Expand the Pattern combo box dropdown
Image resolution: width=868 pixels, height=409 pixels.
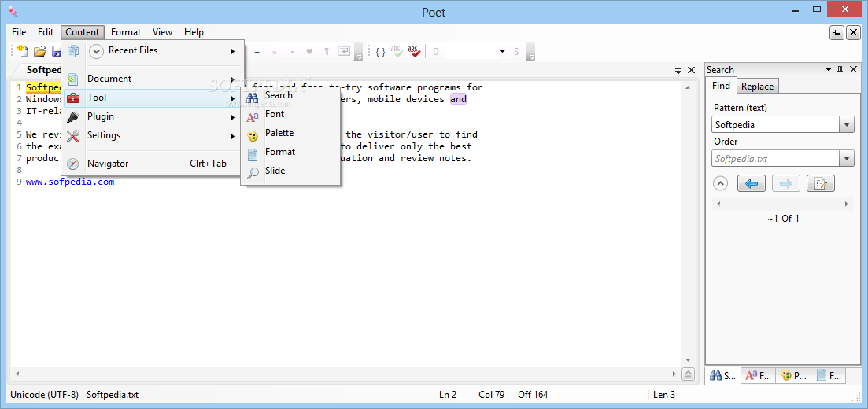tap(847, 124)
